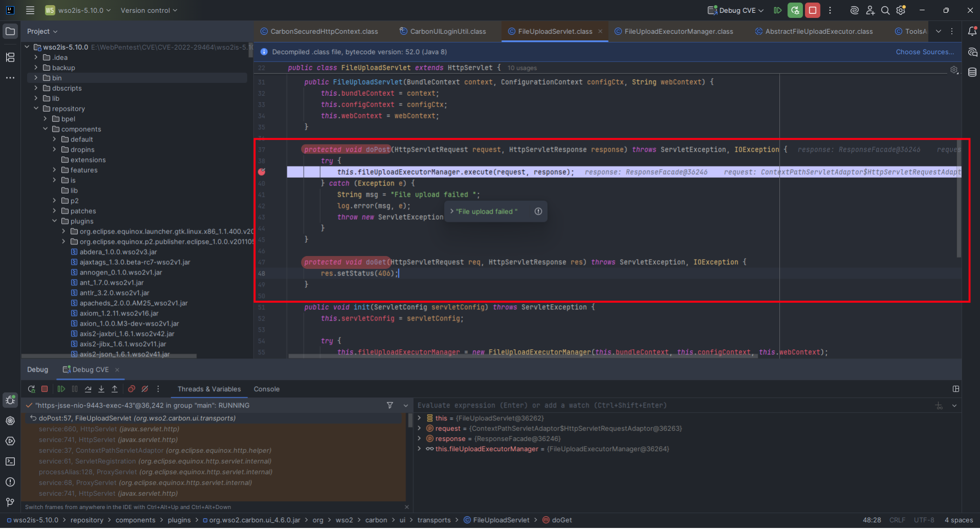Step into the method call
Screen dimensions: 980x529
[x=101, y=389]
